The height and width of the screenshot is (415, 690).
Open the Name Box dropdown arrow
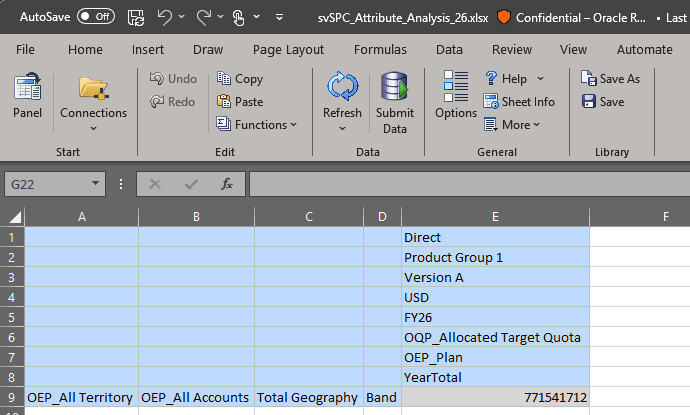[x=95, y=184]
